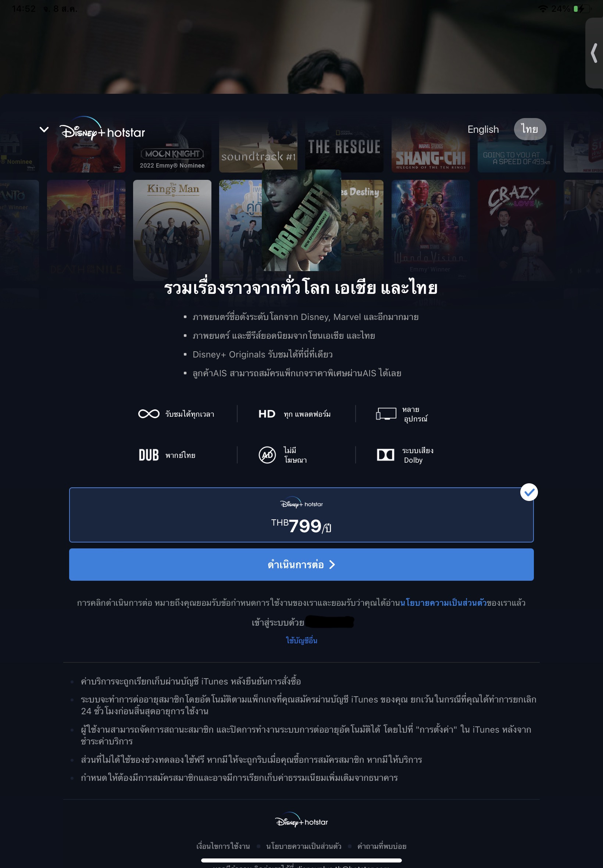Switch language to English
The height and width of the screenshot is (868, 603).
click(483, 129)
